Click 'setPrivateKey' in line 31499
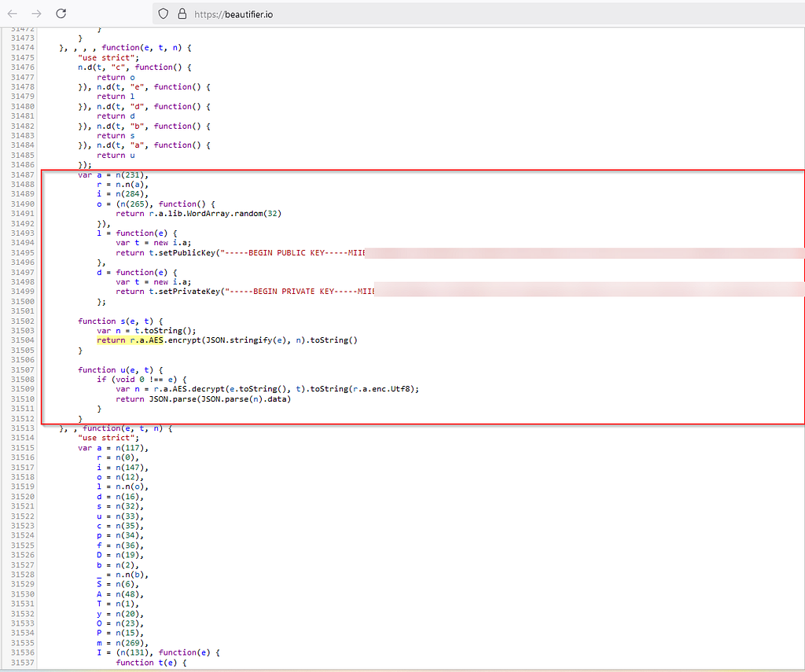 click(190, 292)
